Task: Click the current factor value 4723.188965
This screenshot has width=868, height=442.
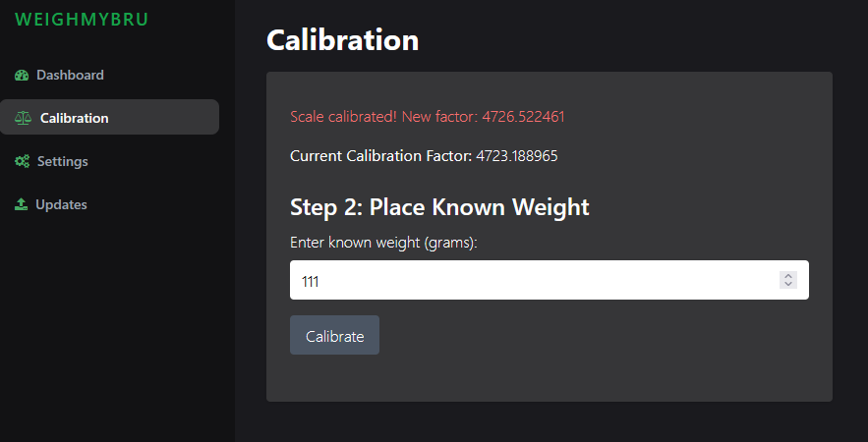Action: tap(517, 156)
